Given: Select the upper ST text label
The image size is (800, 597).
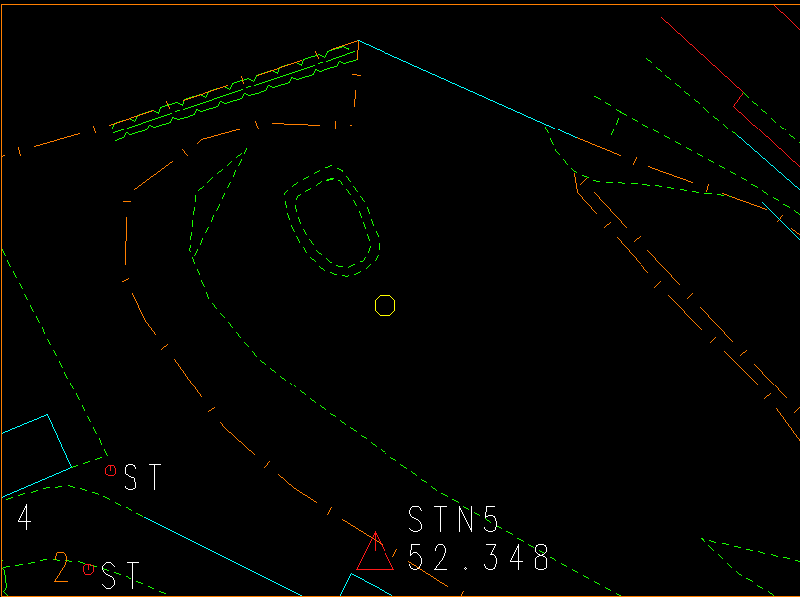Looking at the screenshot, I should (x=143, y=478).
